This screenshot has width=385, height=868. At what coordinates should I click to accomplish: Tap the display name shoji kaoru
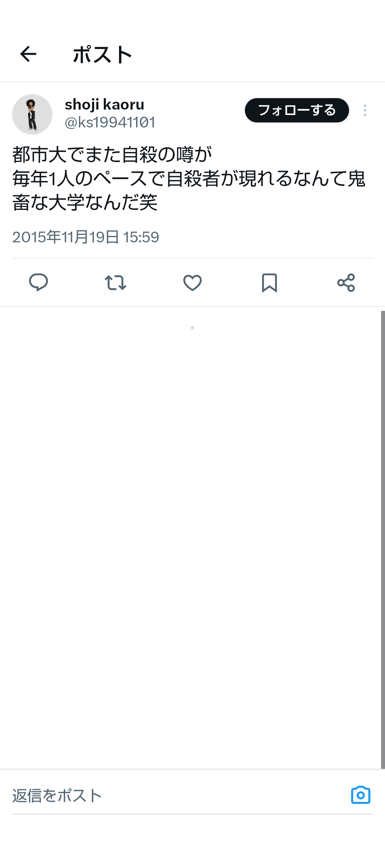tap(104, 105)
